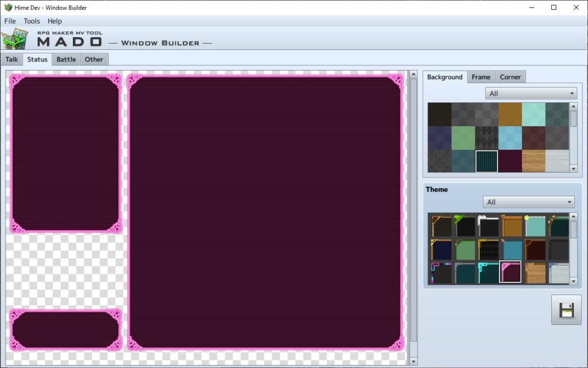The width and height of the screenshot is (588, 368).
Task: Choose the snow-capped black theme
Action: point(488,226)
